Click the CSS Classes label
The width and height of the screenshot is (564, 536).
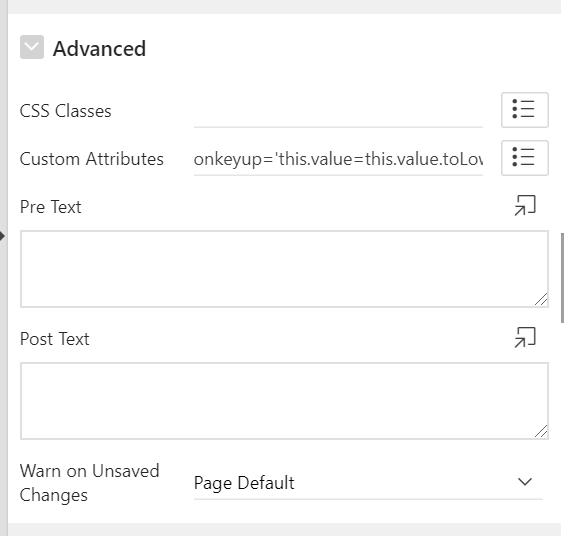(65, 111)
